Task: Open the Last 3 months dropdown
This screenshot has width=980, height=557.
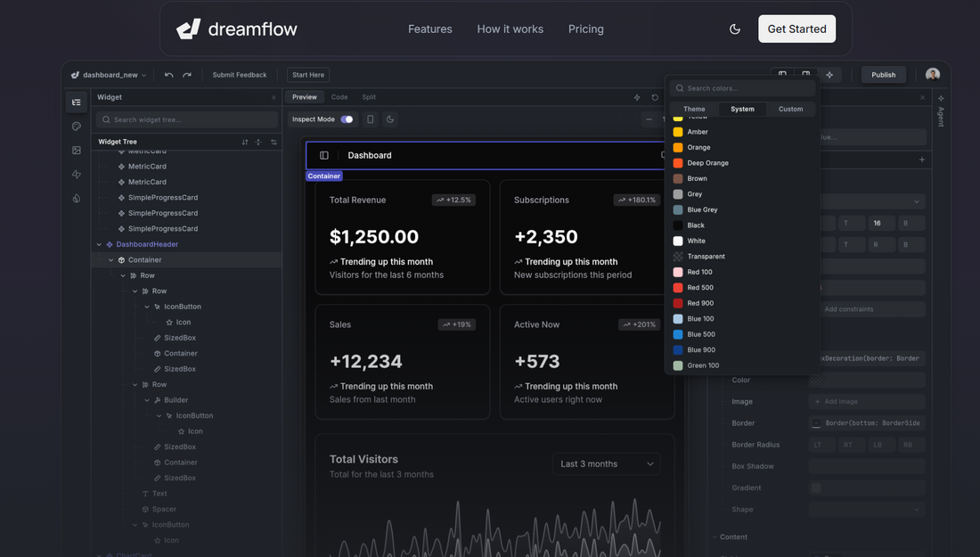Action: pos(607,463)
